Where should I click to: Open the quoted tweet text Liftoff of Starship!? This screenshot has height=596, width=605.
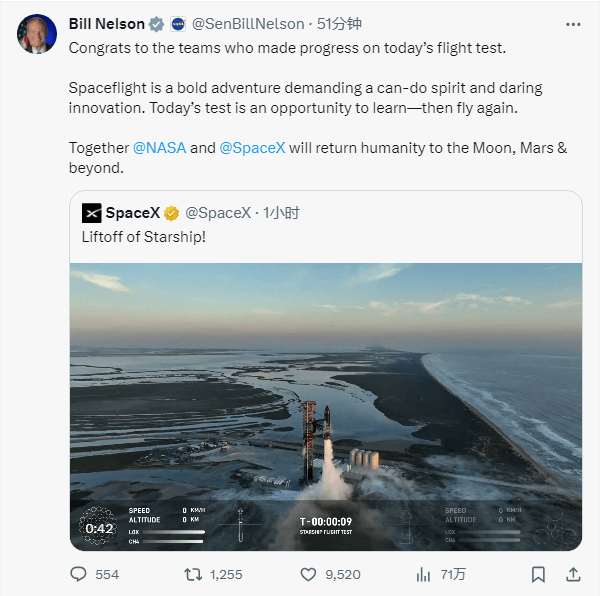(x=144, y=237)
